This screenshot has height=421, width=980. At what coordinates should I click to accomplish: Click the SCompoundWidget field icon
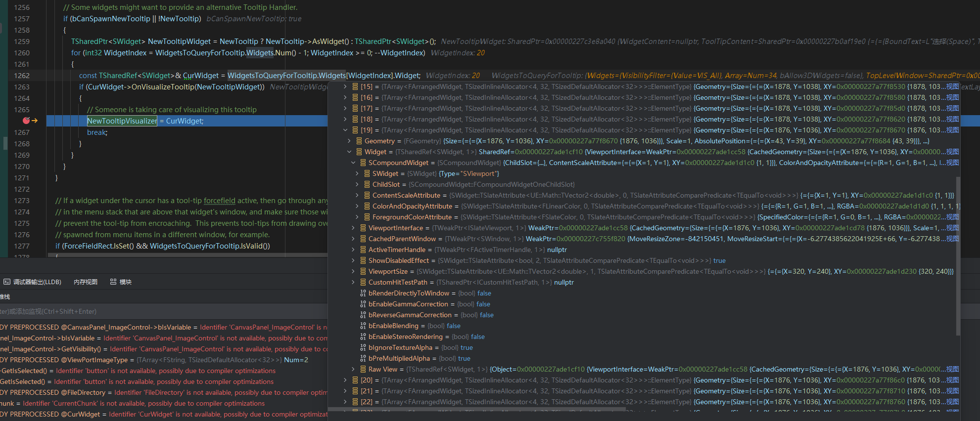click(x=363, y=163)
